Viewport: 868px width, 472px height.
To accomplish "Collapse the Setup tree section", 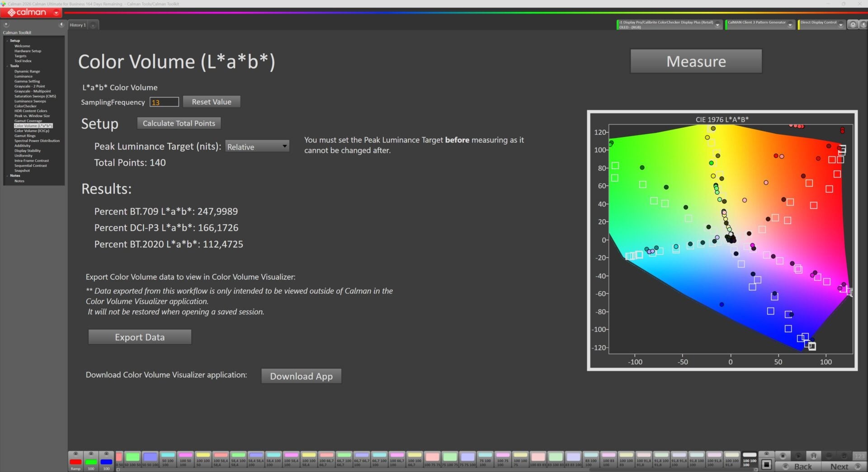I will pos(7,41).
